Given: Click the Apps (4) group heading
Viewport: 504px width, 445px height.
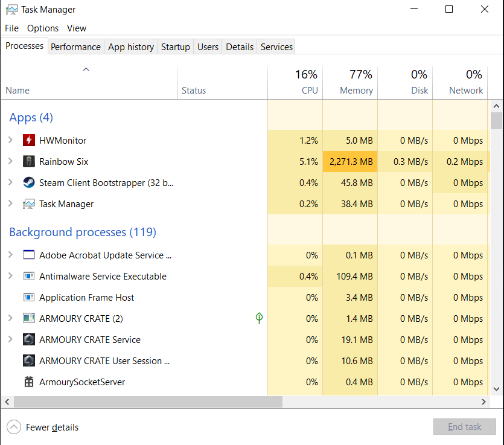Looking at the screenshot, I should point(31,117).
